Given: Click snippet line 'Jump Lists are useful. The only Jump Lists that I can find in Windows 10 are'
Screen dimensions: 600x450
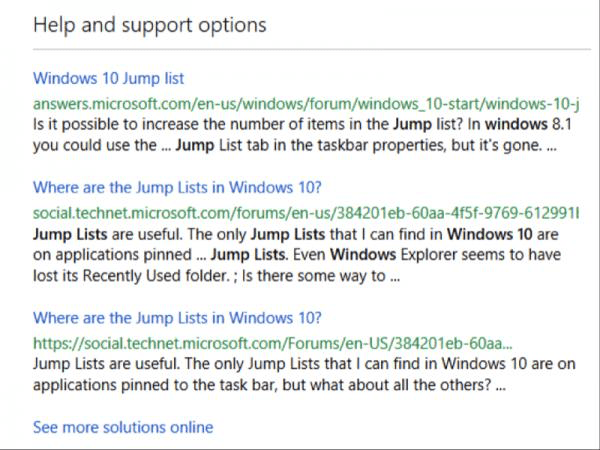Looking at the screenshot, I should click(x=295, y=234).
